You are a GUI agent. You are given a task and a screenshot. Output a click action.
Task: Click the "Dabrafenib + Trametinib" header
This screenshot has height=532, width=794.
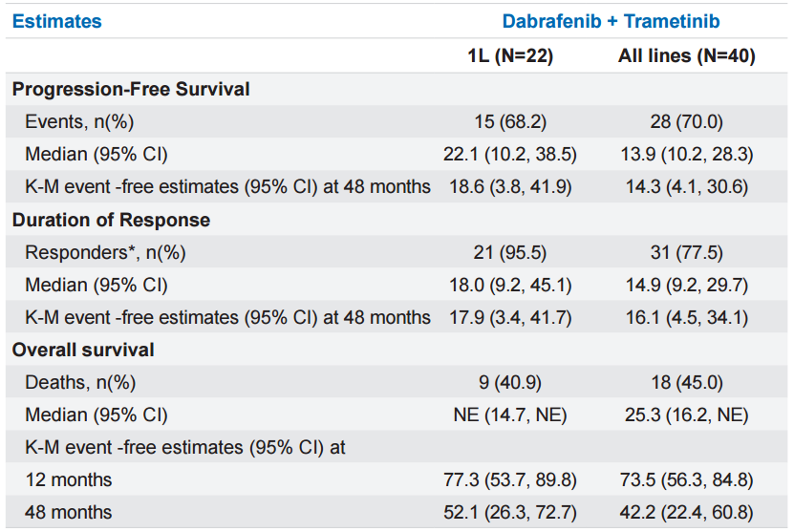coord(611,21)
